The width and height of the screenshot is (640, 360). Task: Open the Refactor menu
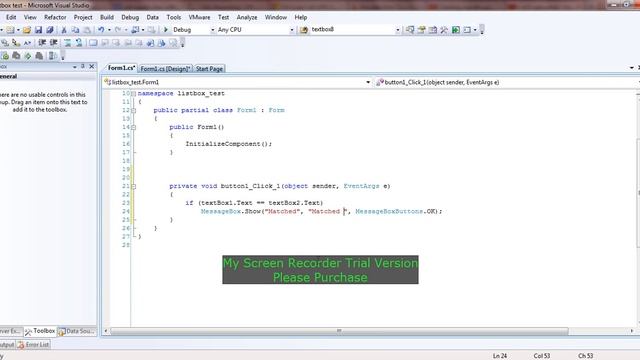55,17
